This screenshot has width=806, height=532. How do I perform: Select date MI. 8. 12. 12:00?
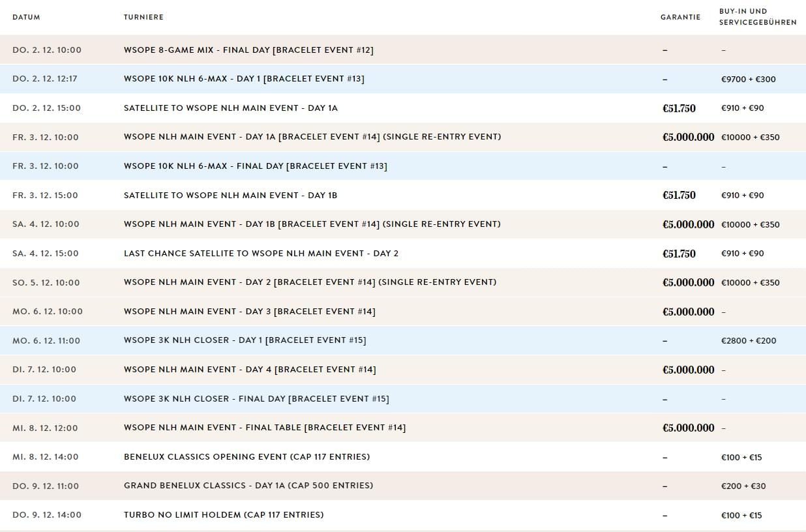pyautogui.click(x=45, y=428)
